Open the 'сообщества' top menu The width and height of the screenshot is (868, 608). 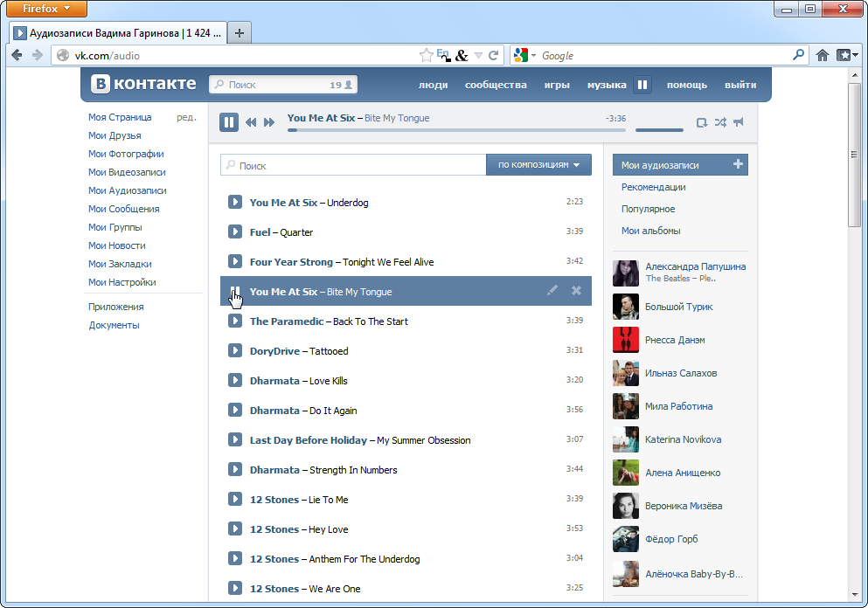point(496,85)
